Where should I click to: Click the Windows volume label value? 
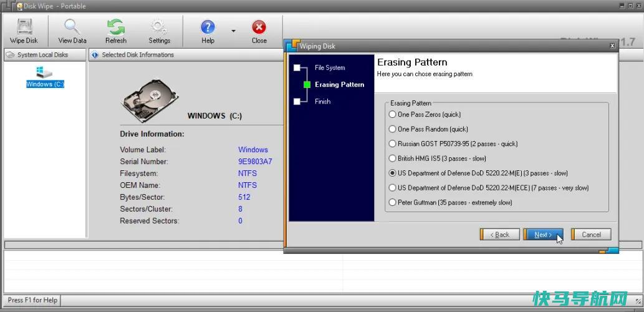[x=253, y=150]
